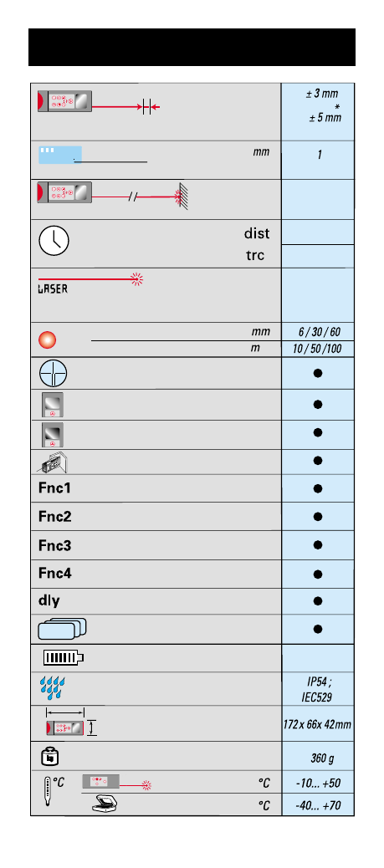Click the blue water drops icon
This screenshot has width=384, height=868.
click(x=54, y=688)
